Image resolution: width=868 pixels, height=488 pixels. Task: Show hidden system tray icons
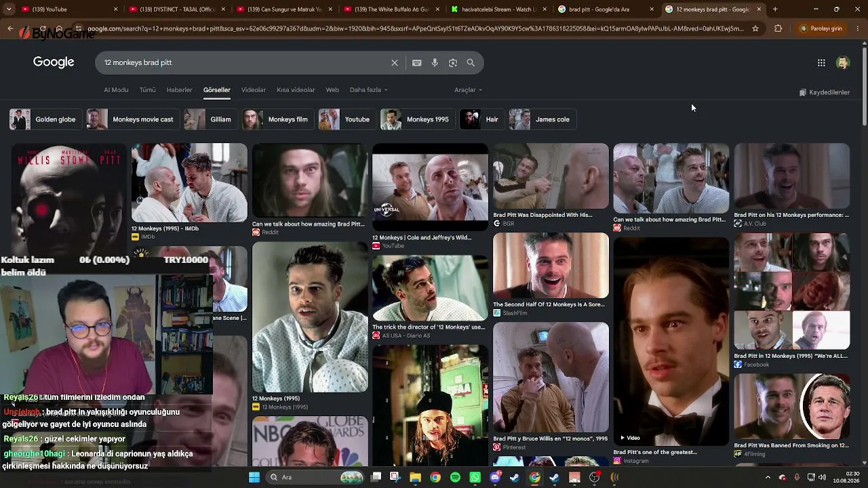[768, 477]
